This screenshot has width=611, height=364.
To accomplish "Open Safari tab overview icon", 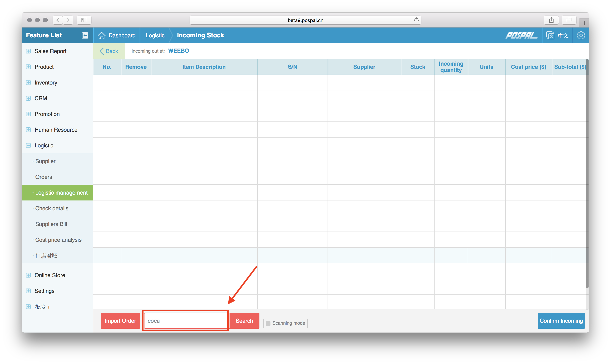I will tap(569, 20).
